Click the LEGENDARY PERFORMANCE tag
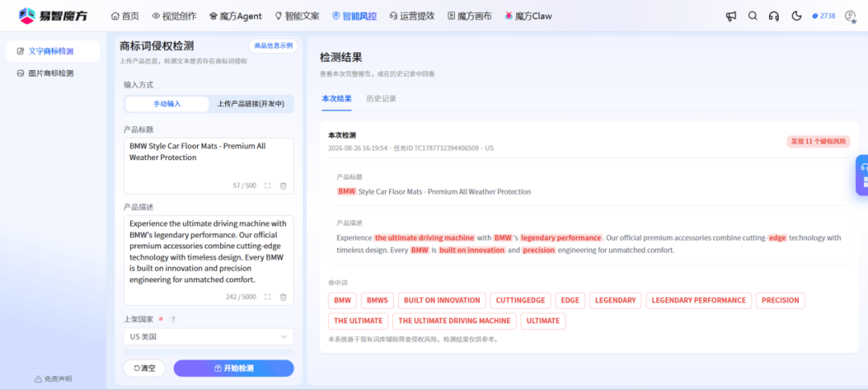 coord(698,300)
